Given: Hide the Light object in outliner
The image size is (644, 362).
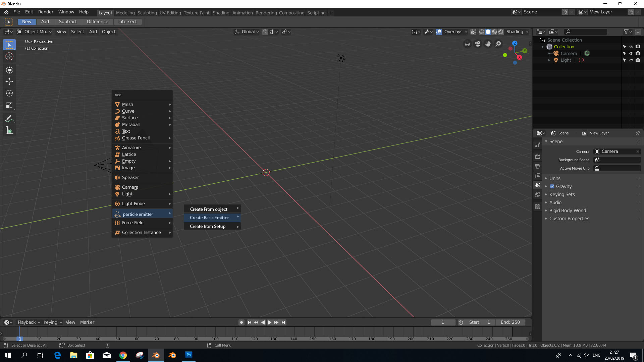Looking at the screenshot, I should click(x=631, y=60).
